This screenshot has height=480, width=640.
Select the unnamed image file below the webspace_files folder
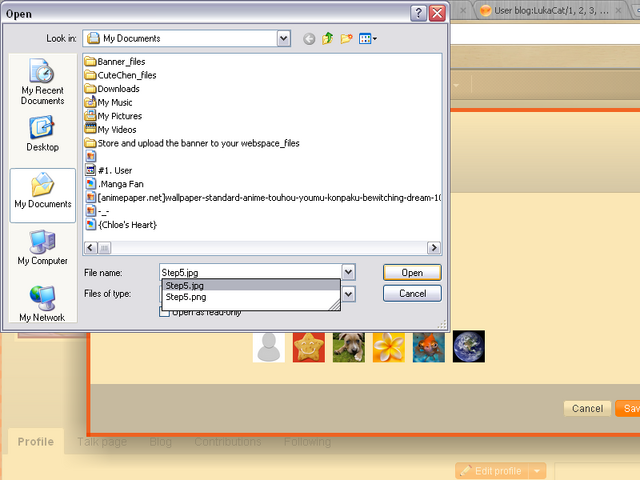tap(91, 156)
